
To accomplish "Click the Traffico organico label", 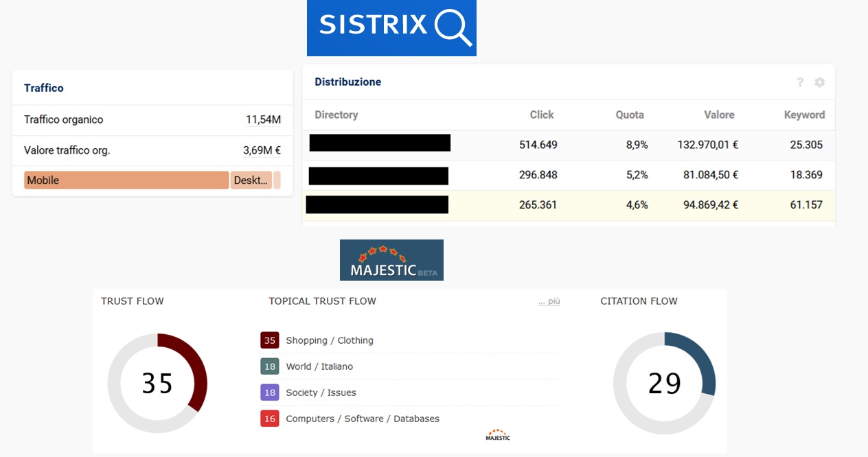I will (64, 119).
